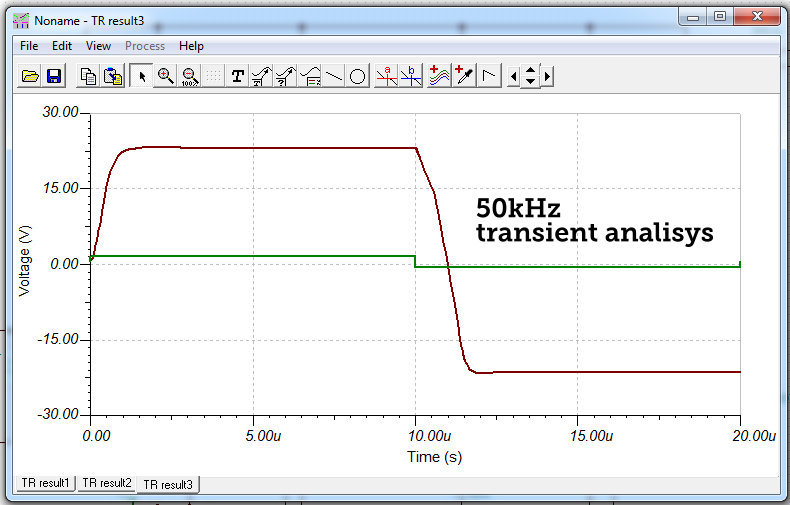790x505 pixels.
Task: Click the brown output voltage curve
Action: tap(302, 148)
